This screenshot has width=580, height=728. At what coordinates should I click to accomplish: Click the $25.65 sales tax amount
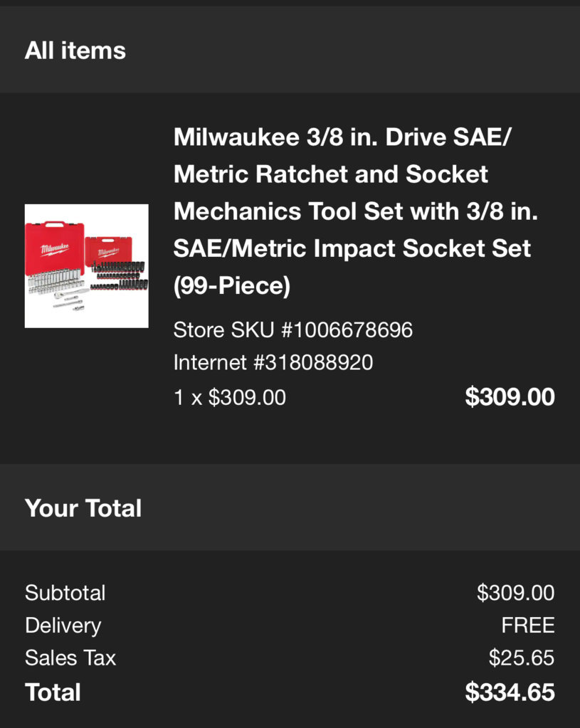(522, 658)
